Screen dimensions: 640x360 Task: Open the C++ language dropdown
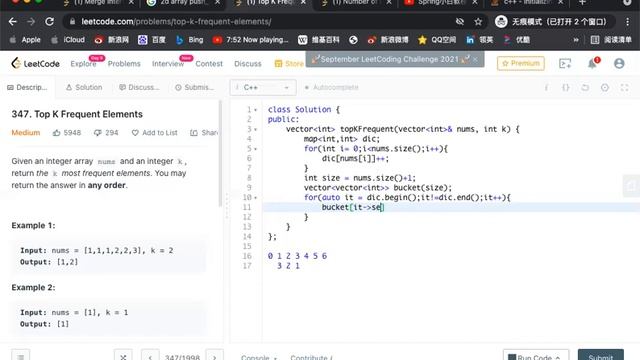click(x=263, y=87)
